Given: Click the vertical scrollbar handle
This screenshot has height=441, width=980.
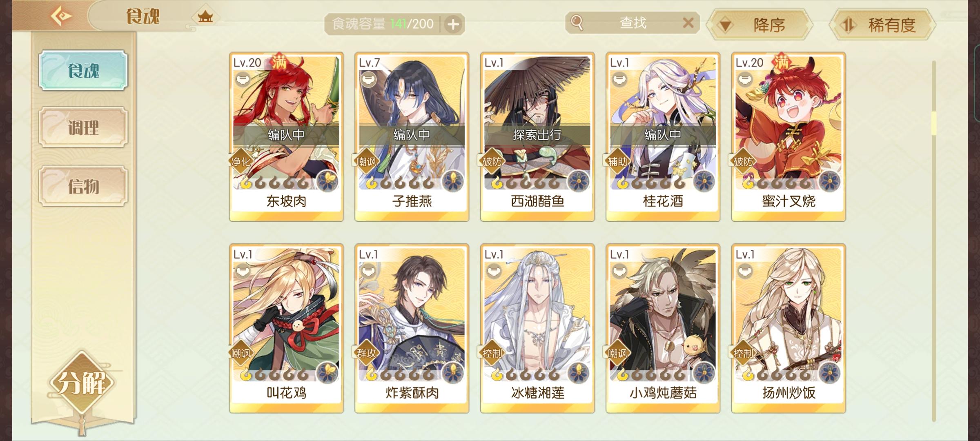Looking at the screenshot, I should pos(934,122).
